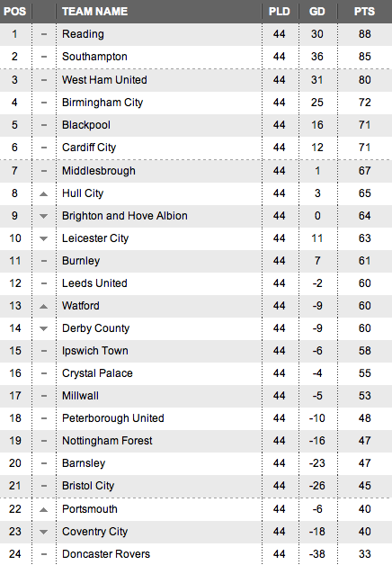Click the TEAM NAME column header
This screenshot has height=565, width=392.
tap(94, 12)
